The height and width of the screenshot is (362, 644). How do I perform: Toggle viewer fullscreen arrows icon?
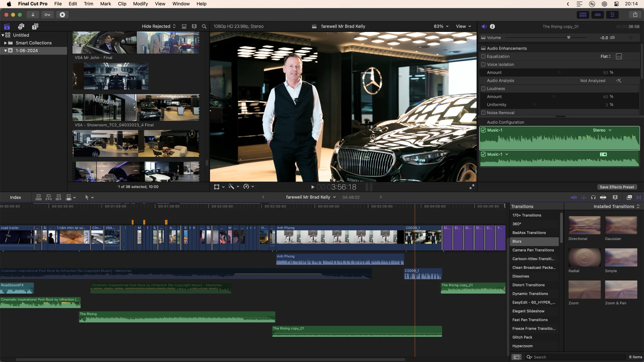coord(472,187)
